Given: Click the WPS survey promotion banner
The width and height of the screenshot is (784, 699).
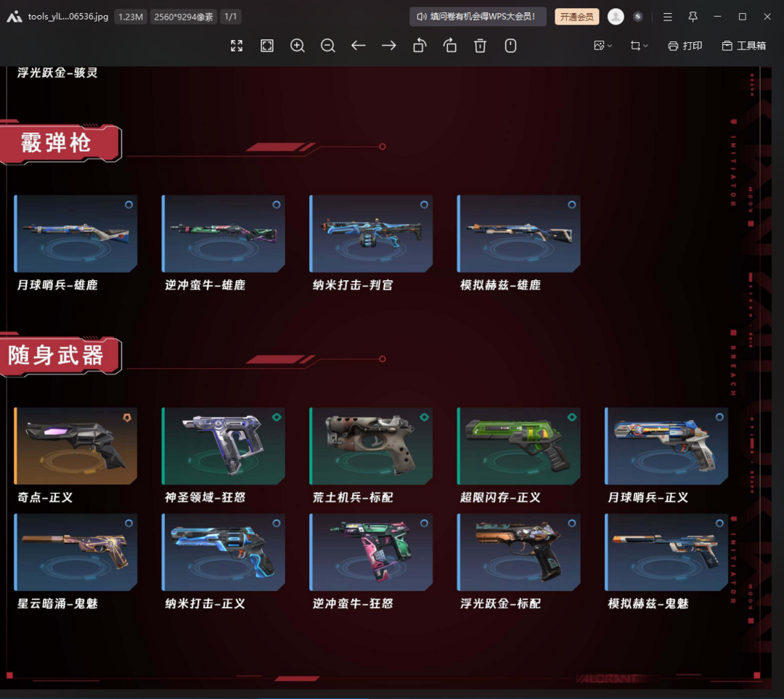Looking at the screenshot, I should click(478, 17).
